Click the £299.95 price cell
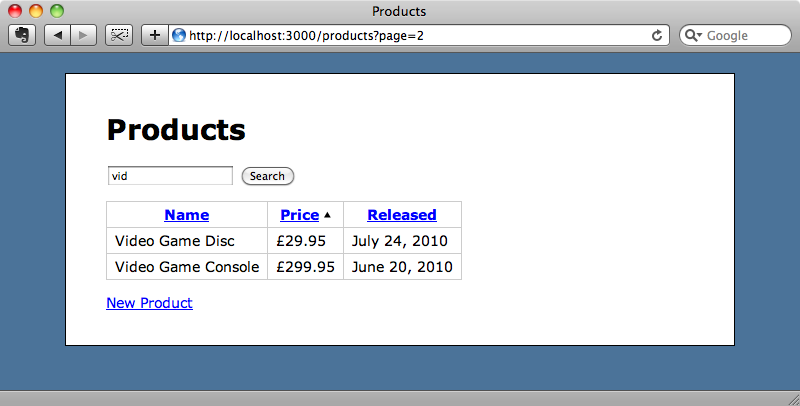The height and width of the screenshot is (406, 800). pyautogui.click(x=306, y=267)
